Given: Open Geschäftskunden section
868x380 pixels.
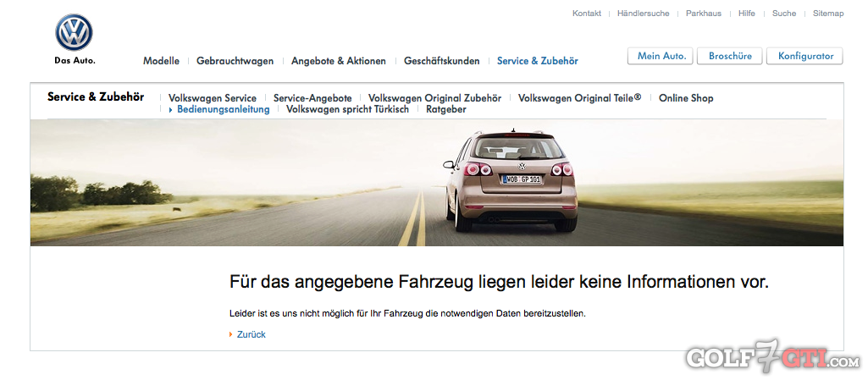Looking at the screenshot, I should (442, 61).
